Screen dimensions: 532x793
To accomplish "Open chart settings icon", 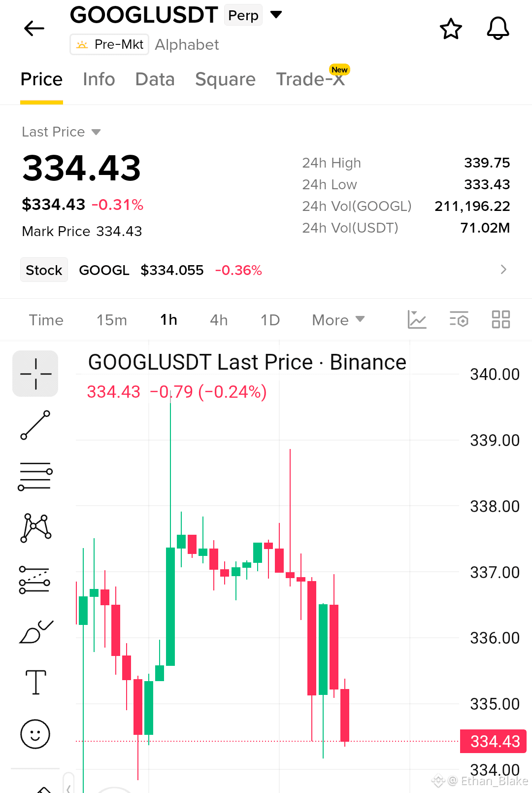I will pyautogui.click(x=459, y=320).
